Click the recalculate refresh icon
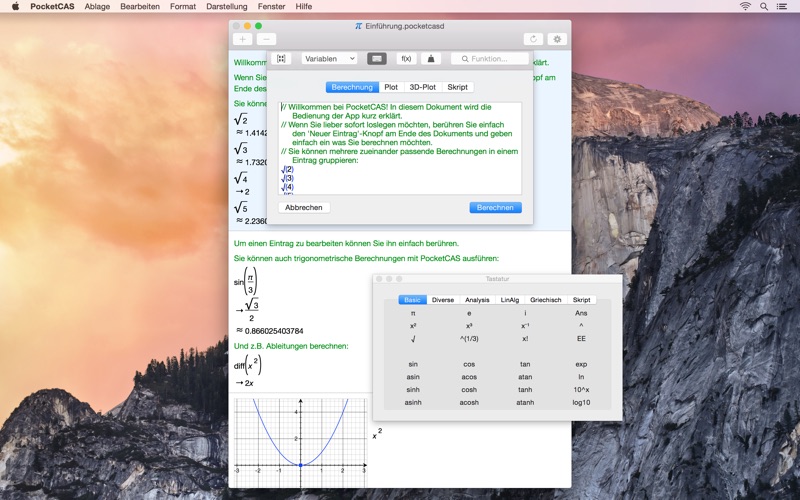Screen dimensions: 800x500 [x=533, y=39]
